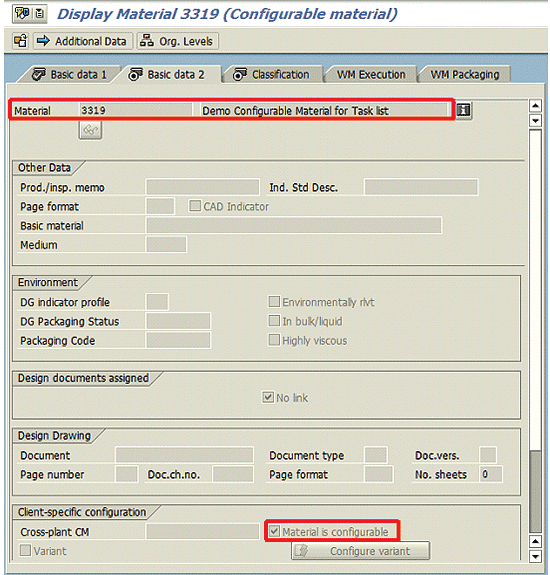Open the Additional Data arrow button
The width and height of the screenshot is (550, 575).
point(82,41)
